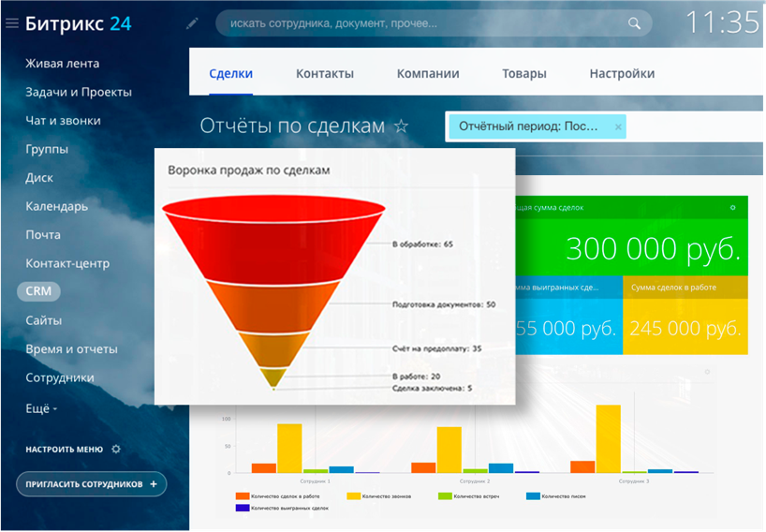Click the orange Подготовка документов funnel segment
766x532 pixels.
273,308
